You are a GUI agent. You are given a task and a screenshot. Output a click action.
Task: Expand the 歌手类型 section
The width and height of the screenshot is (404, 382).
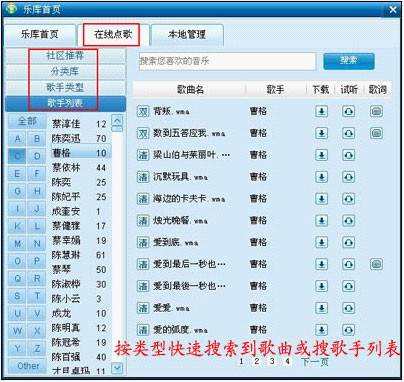click(65, 88)
